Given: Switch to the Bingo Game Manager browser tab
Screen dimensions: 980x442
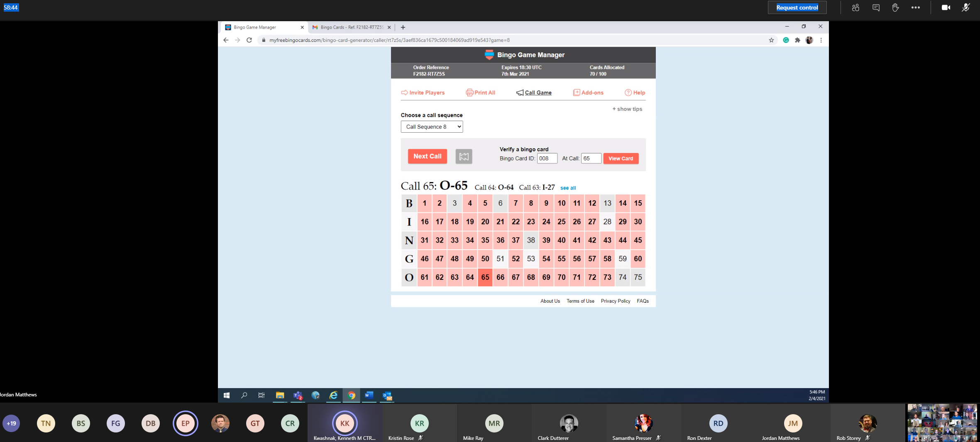Looking at the screenshot, I should pyautogui.click(x=264, y=27).
